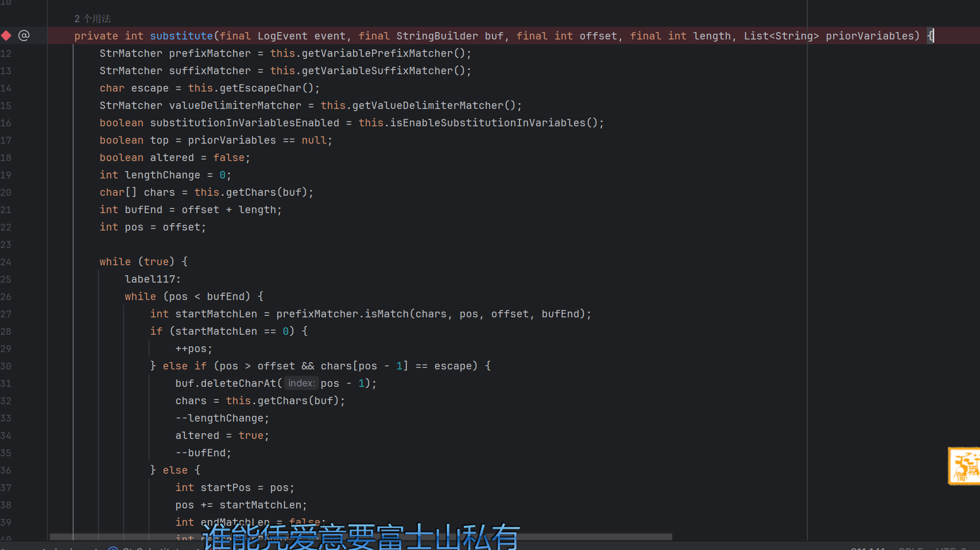Click the substitute method name in declaration

pyautogui.click(x=181, y=36)
